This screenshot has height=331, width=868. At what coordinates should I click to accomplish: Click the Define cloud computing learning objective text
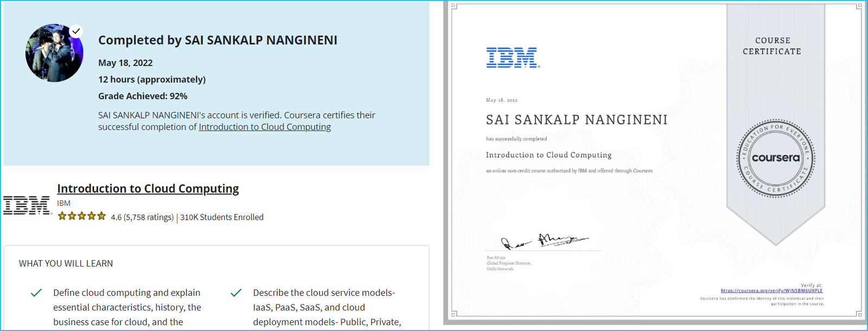(127, 307)
